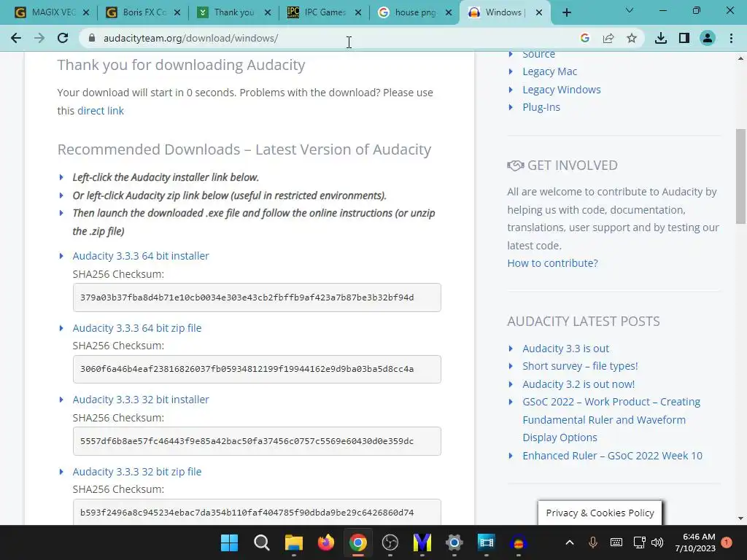Screen dimensions: 747x560
Task: Click the scrollbar down arrow
Action: point(741,518)
